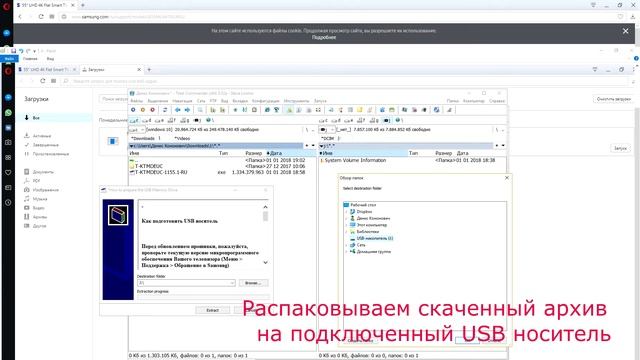Select USB-накопитель in the folder tree
The width and height of the screenshot is (640, 360).
(x=374, y=238)
